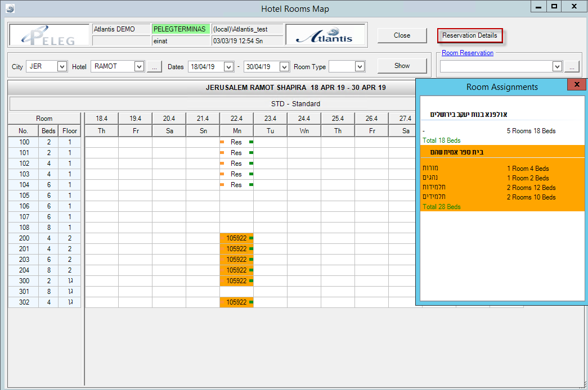The width and height of the screenshot is (588, 390).
Task: Open the start date 18/04/19 picker
Action: pos(228,66)
